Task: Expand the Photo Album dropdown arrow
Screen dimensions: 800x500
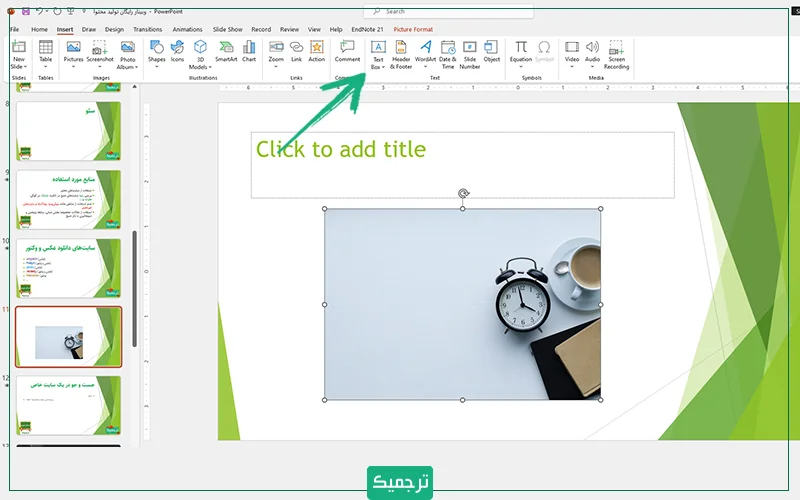Action: click(136, 67)
